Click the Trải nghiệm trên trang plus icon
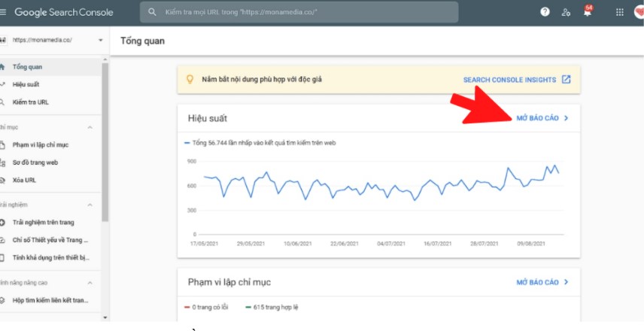 pyautogui.click(x=2, y=223)
